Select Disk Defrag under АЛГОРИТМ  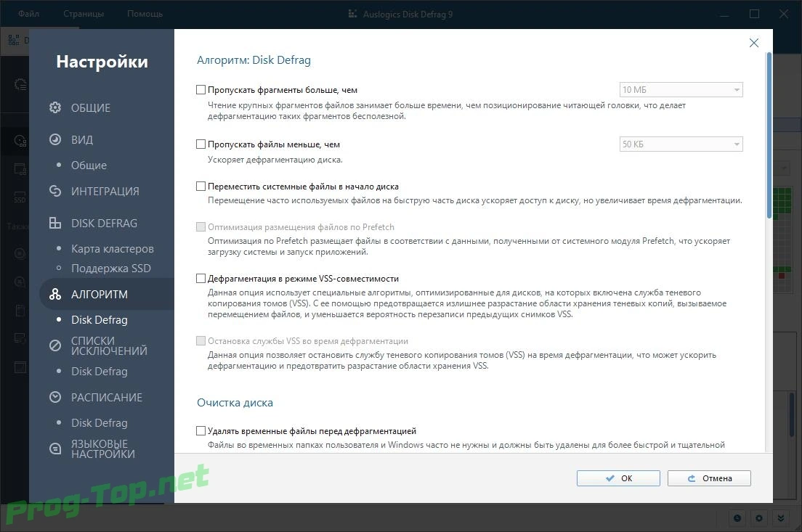100,320
